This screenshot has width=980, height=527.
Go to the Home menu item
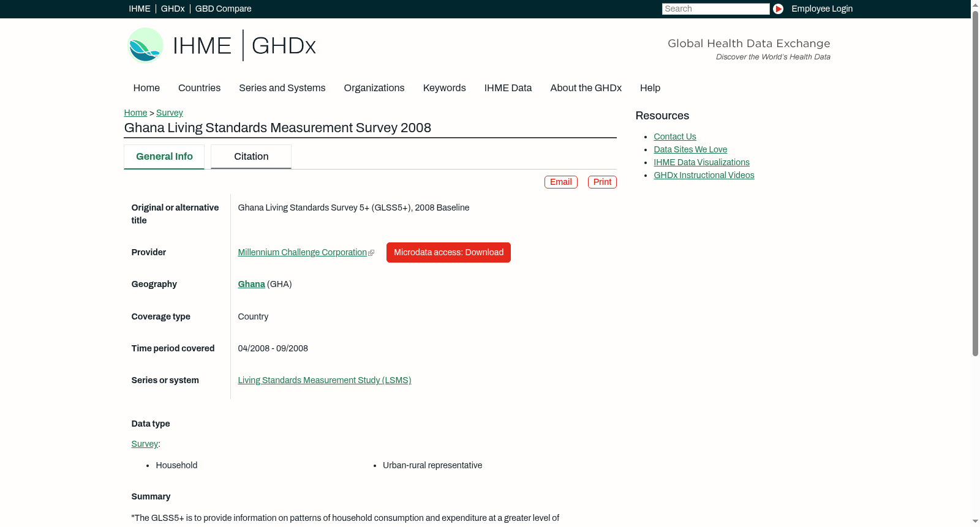146,88
